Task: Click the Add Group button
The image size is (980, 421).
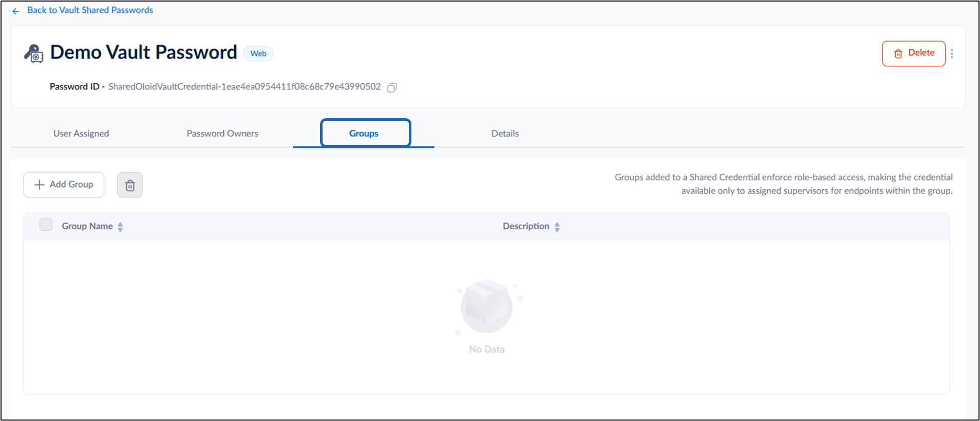Action: (x=64, y=185)
